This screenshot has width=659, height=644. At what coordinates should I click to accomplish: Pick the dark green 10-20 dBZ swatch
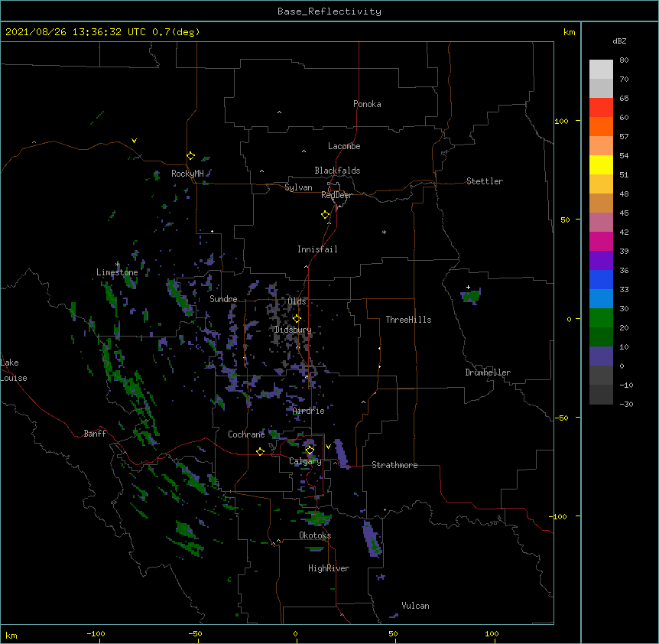pos(601,337)
